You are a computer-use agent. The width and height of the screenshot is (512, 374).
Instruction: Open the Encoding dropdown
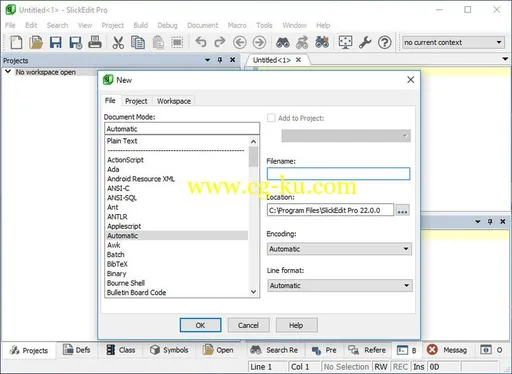(339, 249)
